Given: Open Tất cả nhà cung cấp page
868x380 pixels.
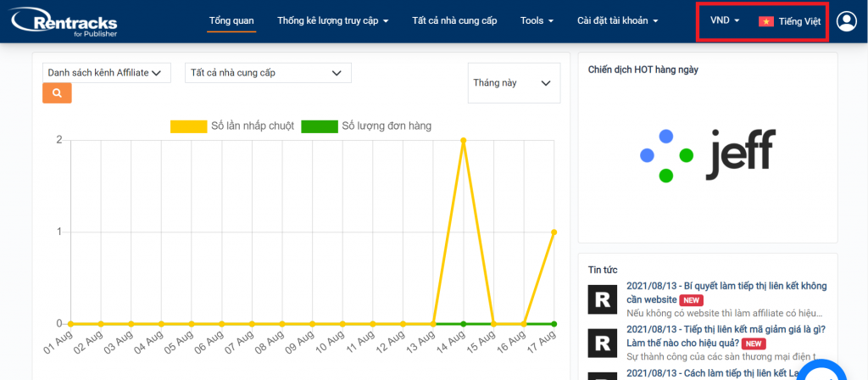Looking at the screenshot, I should pos(454,21).
